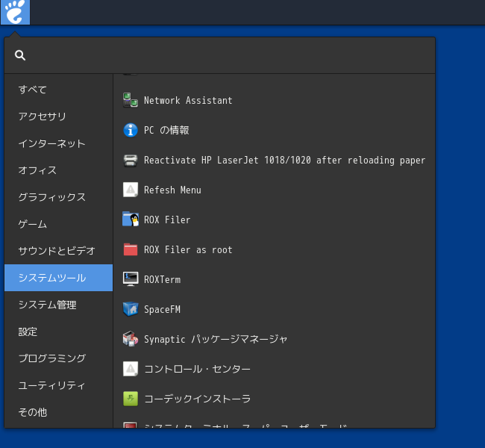Select the その他 category

[58, 412]
